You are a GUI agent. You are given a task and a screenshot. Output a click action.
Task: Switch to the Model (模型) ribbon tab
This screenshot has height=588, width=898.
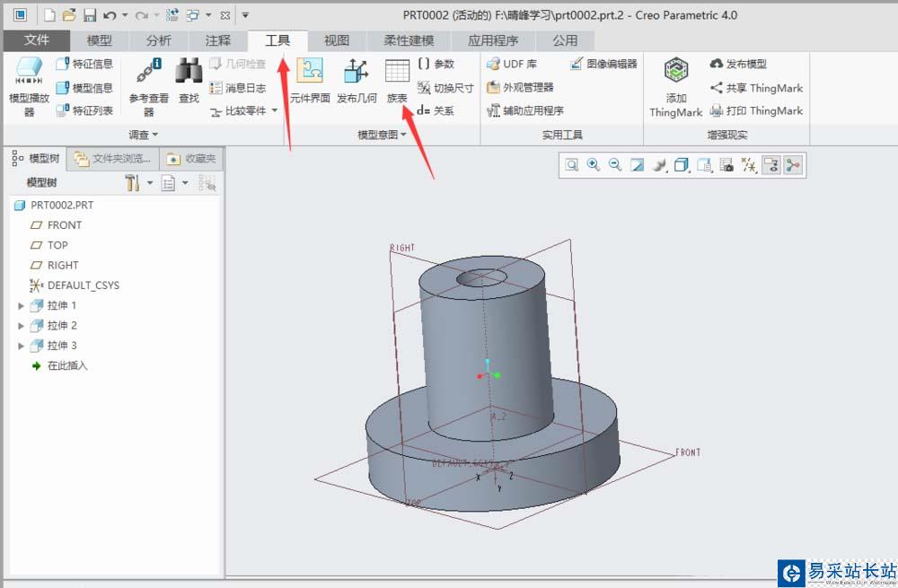pos(99,40)
